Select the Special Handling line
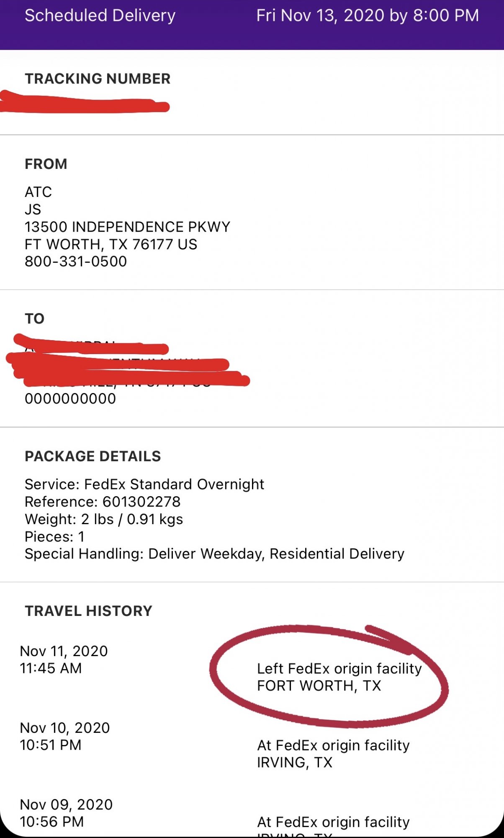 click(214, 554)
